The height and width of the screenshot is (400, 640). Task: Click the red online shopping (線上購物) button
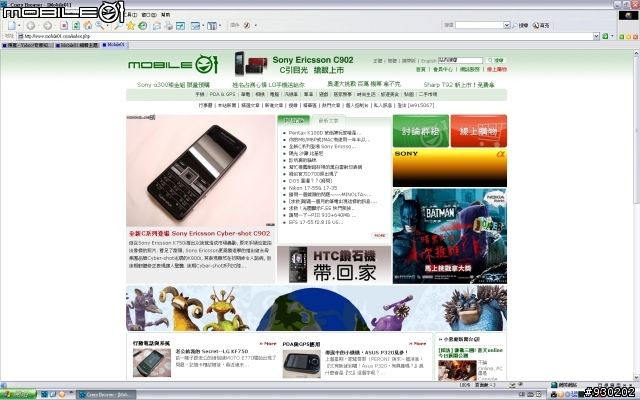479,131
